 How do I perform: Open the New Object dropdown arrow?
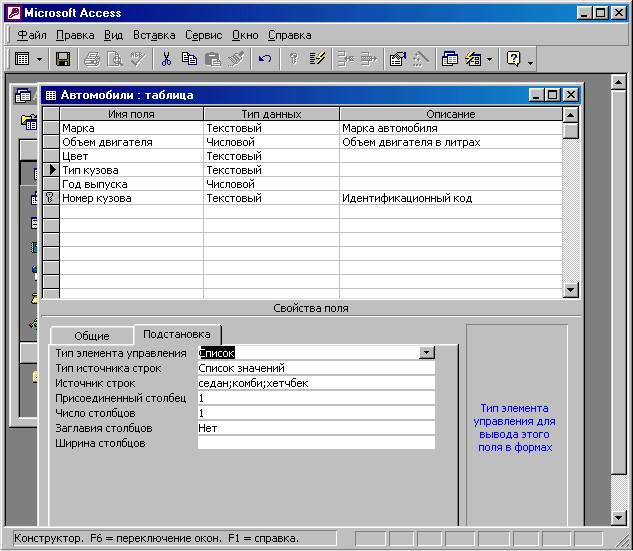pos(490,59)
